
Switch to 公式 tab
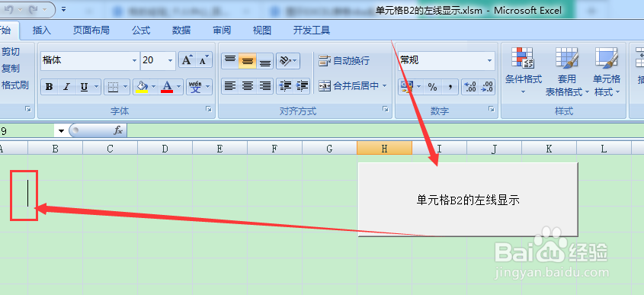pyautogui.click(x=141, y=30)
